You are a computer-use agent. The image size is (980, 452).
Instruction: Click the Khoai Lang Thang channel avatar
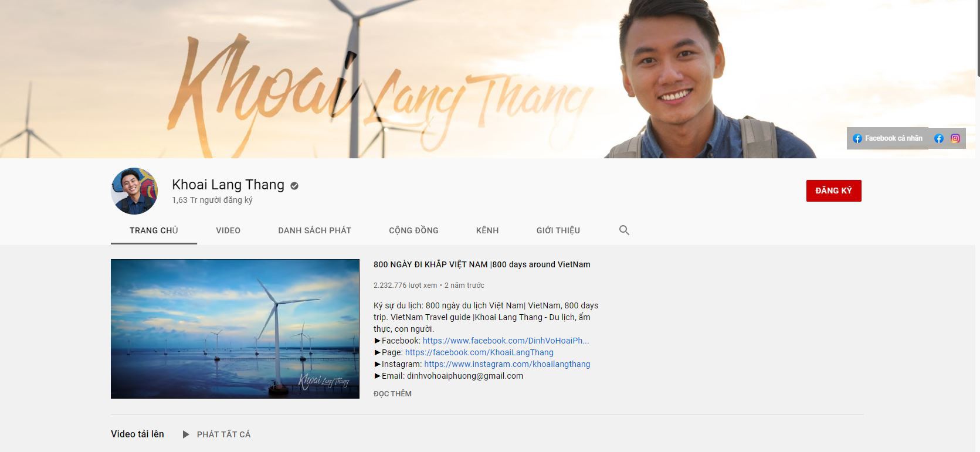134,191
